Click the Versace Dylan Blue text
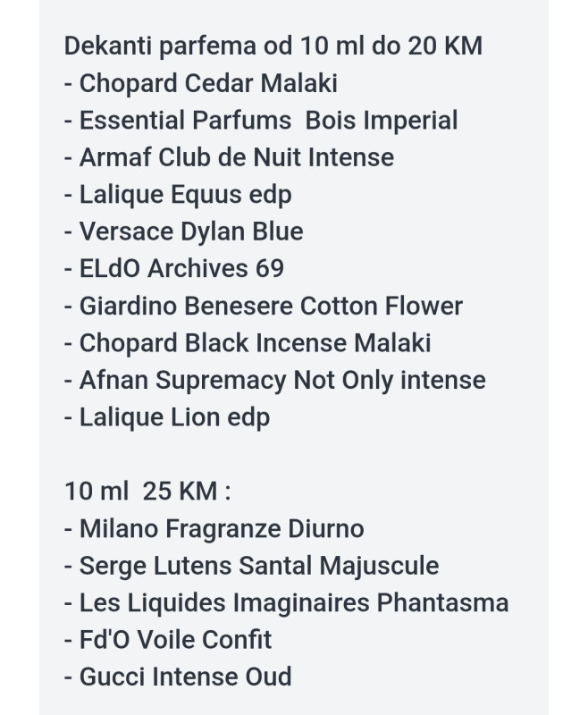The height and width of the screenshot is (715, 588). 184,231
